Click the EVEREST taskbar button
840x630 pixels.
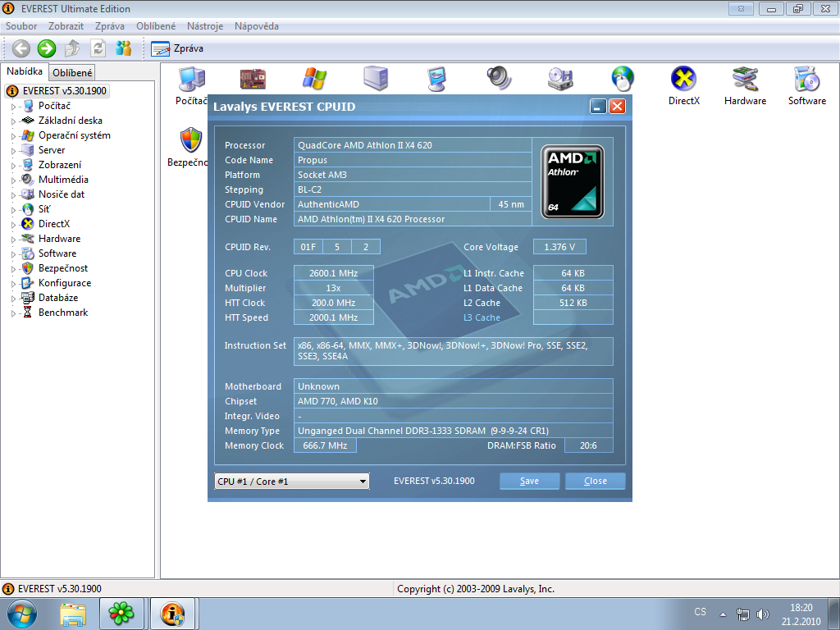click(172, 614)
